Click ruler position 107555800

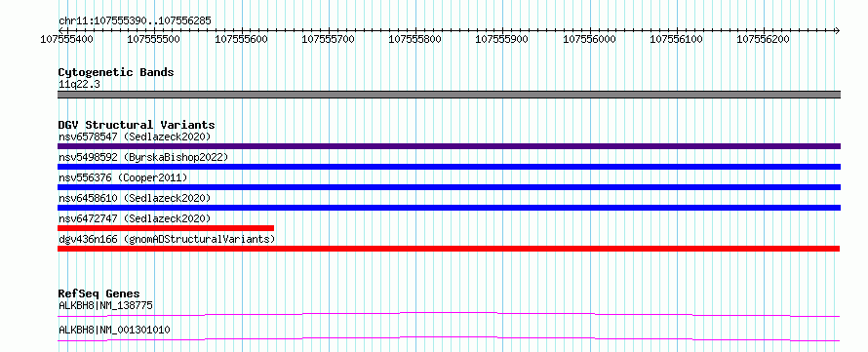coord(415,39)
